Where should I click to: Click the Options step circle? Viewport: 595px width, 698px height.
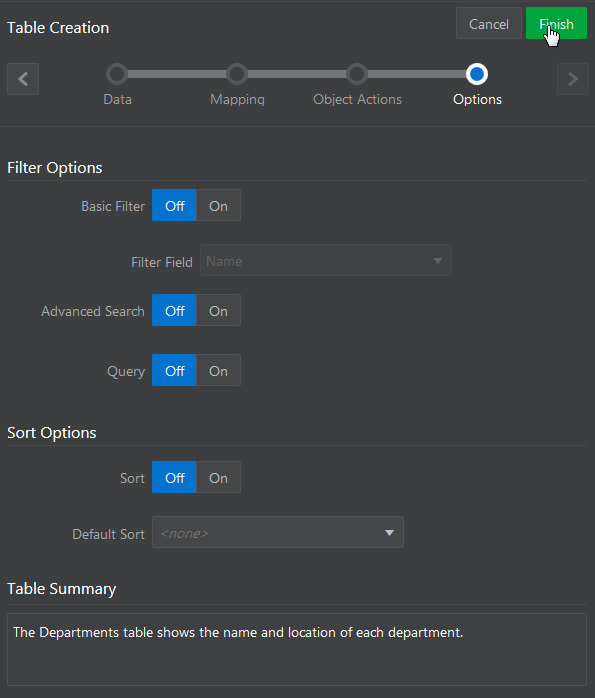click(x=477, y=74)
